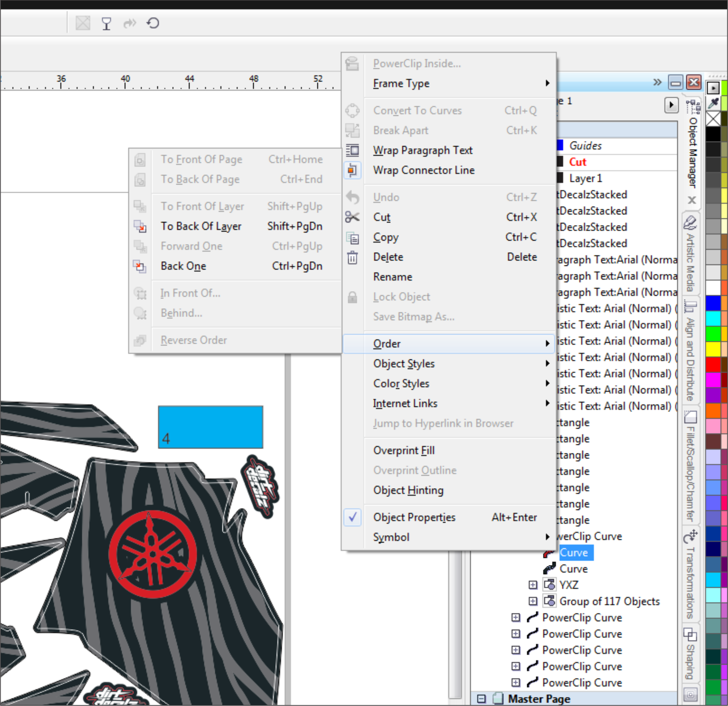Open the Frame Type submenu
Image resolution: width=728 pixels, height=706 pixels.
coord(459,84)
